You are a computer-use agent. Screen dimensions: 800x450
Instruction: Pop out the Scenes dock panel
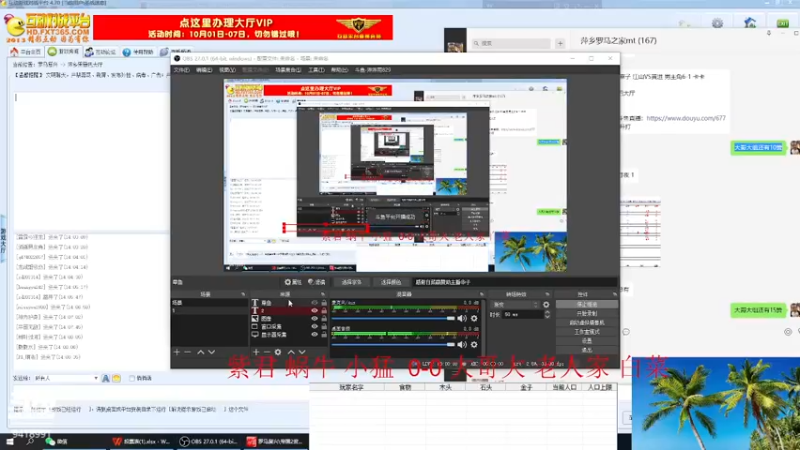coord(243,294)
